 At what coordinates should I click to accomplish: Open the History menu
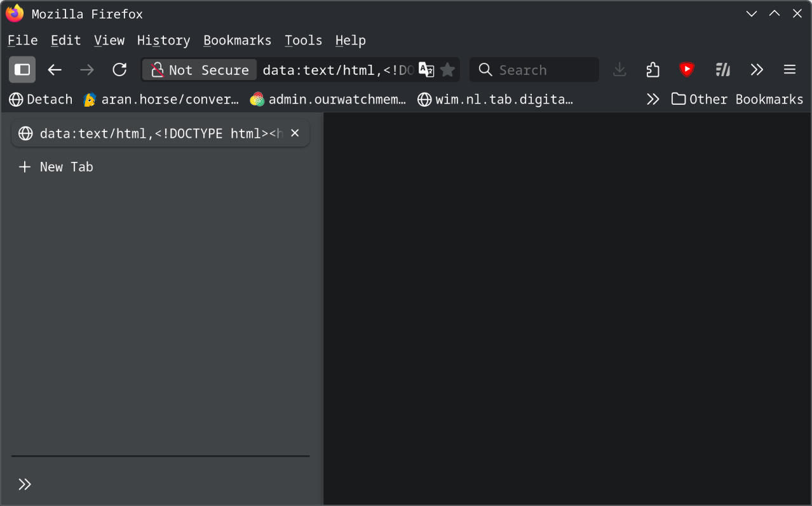(163, 41)
